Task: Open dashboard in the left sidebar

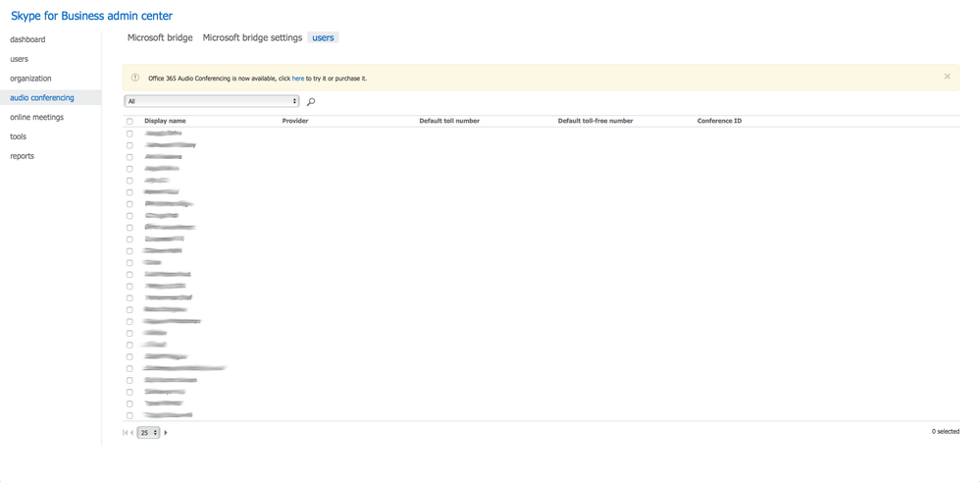Action: pos(27,39)
